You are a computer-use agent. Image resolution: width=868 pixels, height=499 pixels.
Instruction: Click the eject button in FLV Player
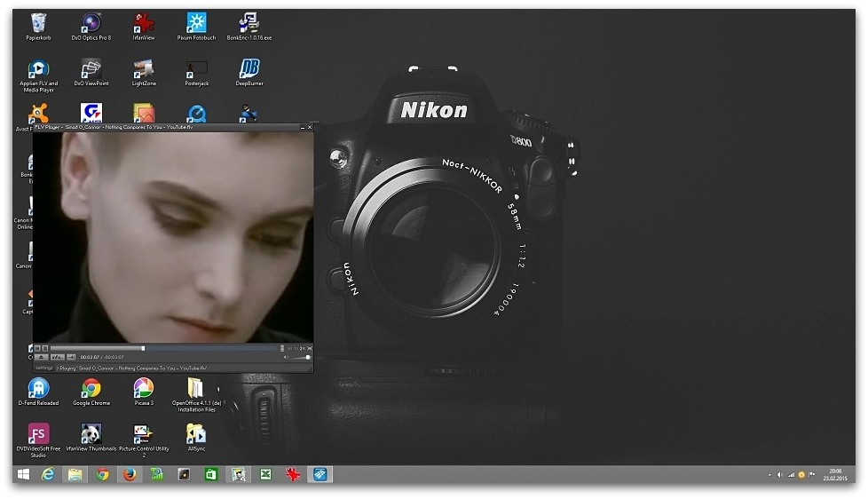coord(42,357)
